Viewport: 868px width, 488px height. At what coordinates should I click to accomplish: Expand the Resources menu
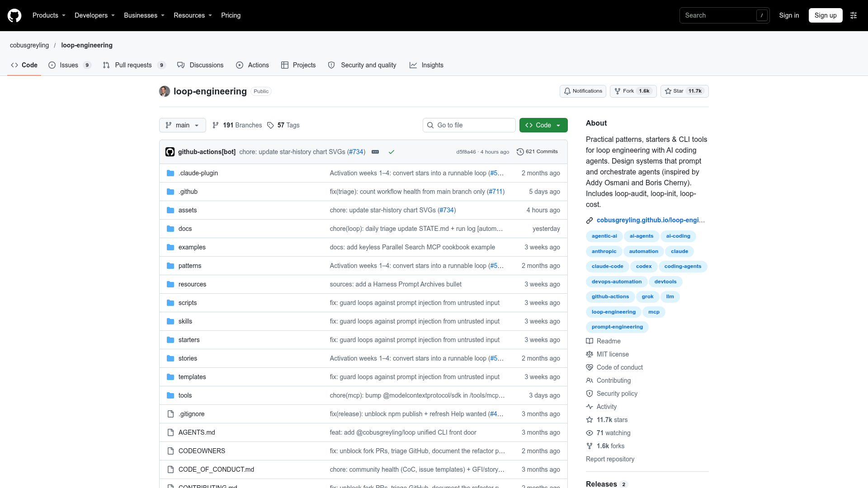(193, 15)
